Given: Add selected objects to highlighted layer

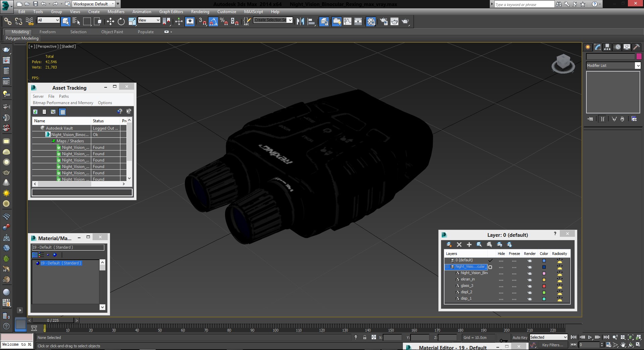Looking at the screenshot, I should (469, 245).
